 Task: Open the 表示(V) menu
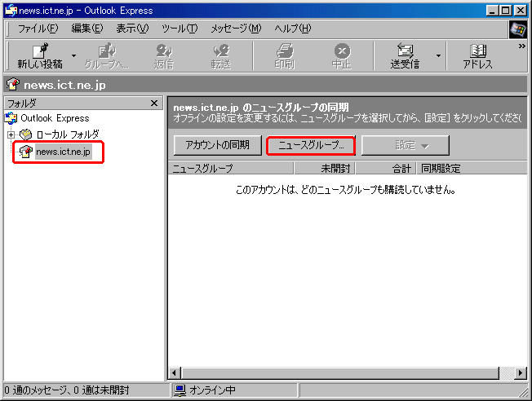[132, 29]
